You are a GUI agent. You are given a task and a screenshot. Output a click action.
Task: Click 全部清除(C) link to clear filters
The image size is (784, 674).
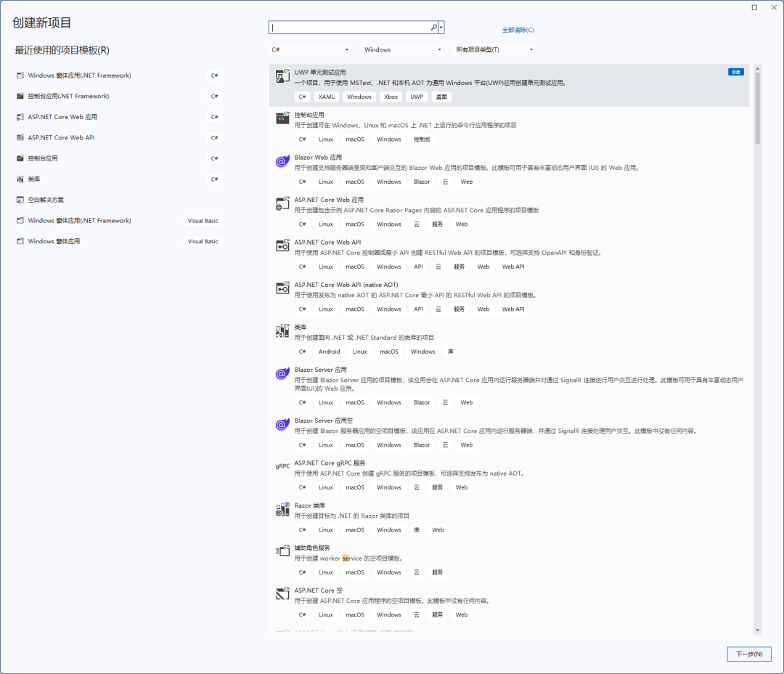[x=518, y=30]
